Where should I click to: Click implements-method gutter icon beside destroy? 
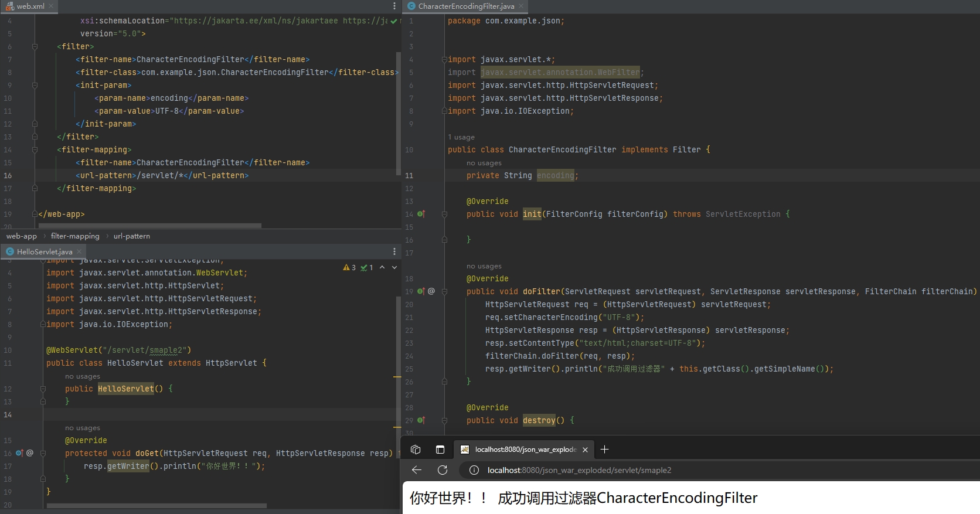click(421, 420)
